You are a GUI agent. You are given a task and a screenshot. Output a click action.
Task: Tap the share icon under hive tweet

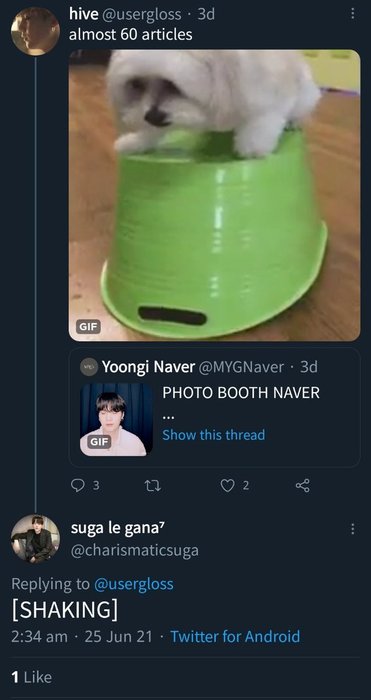click(x=303, y=485)
